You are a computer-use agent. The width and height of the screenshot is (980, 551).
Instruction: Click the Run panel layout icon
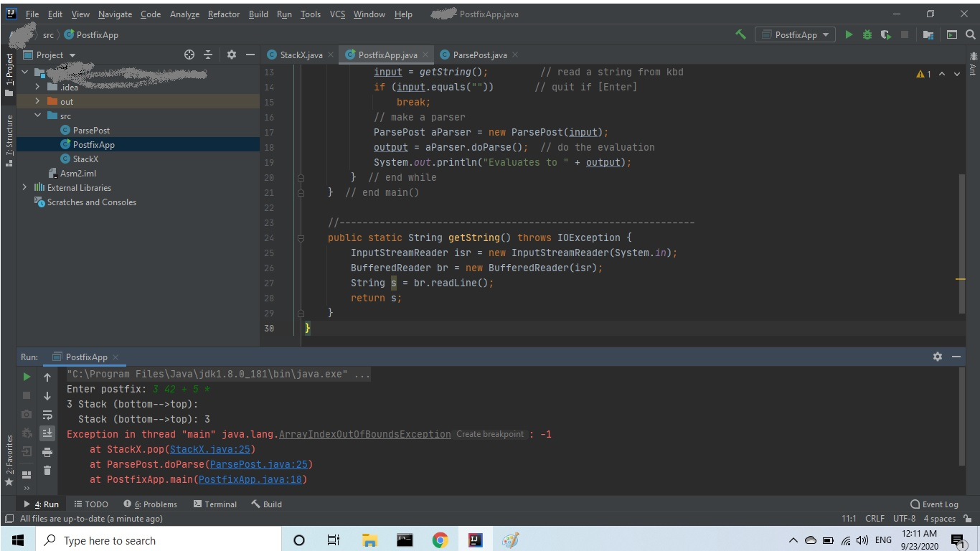[x=27, y=474]
